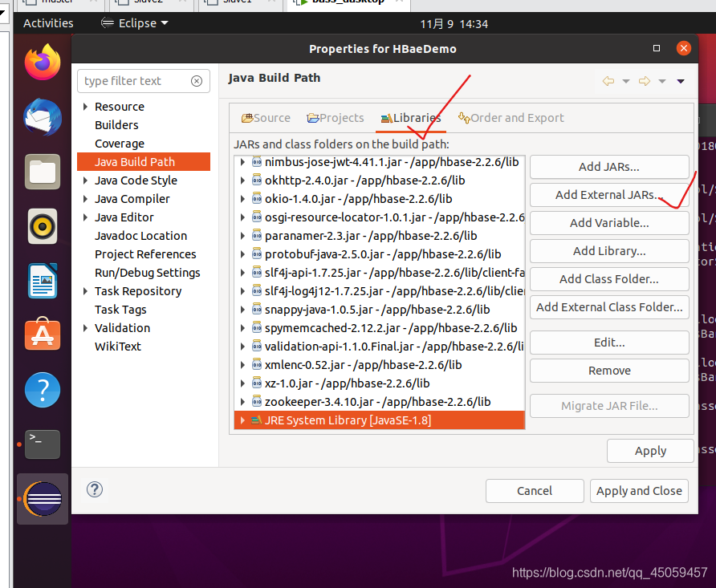Switch to the Projects tab

(336, 118)
